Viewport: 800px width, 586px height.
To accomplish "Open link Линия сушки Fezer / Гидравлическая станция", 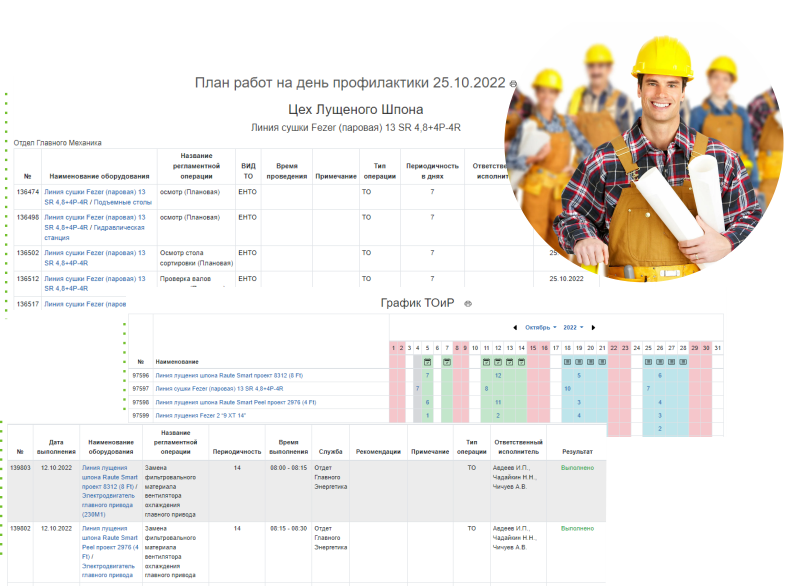I will (x=95, y=227).
